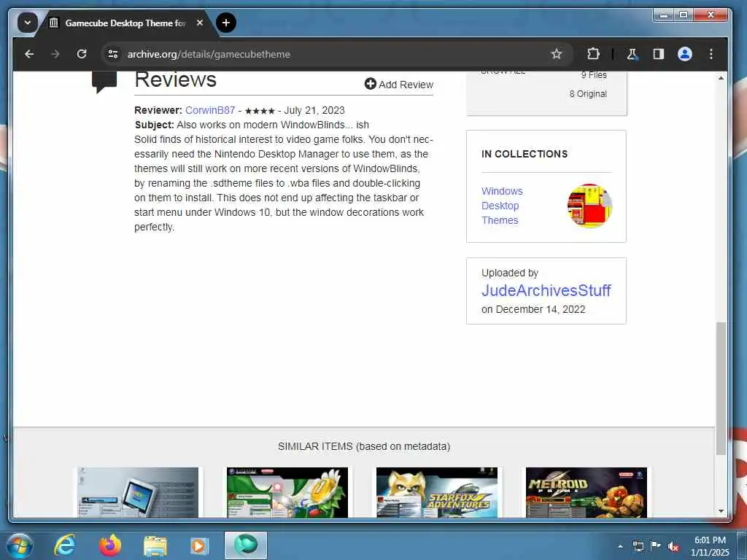Open Windows Desktop Themes collection link
Viewport: 747px width, 560px height.
[502, 206]
